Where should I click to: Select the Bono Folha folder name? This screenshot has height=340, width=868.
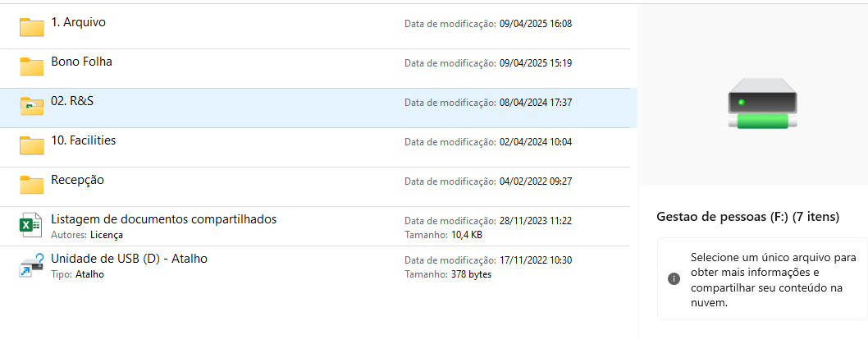pyautogui.click(x=81, y=62)
